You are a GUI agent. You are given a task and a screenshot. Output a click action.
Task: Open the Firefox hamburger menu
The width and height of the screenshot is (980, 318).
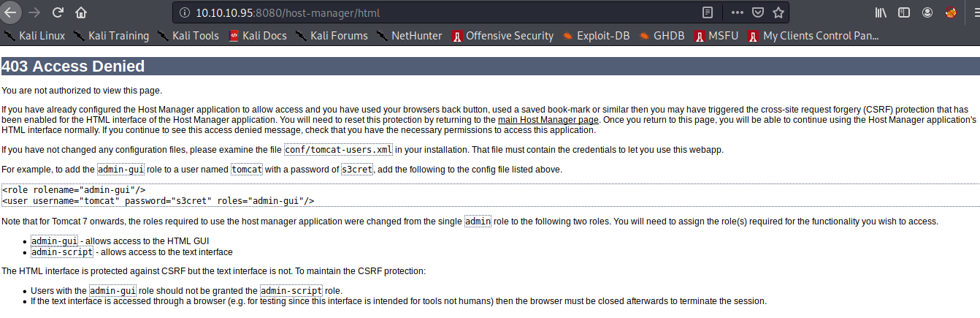(x=974, y=12)
